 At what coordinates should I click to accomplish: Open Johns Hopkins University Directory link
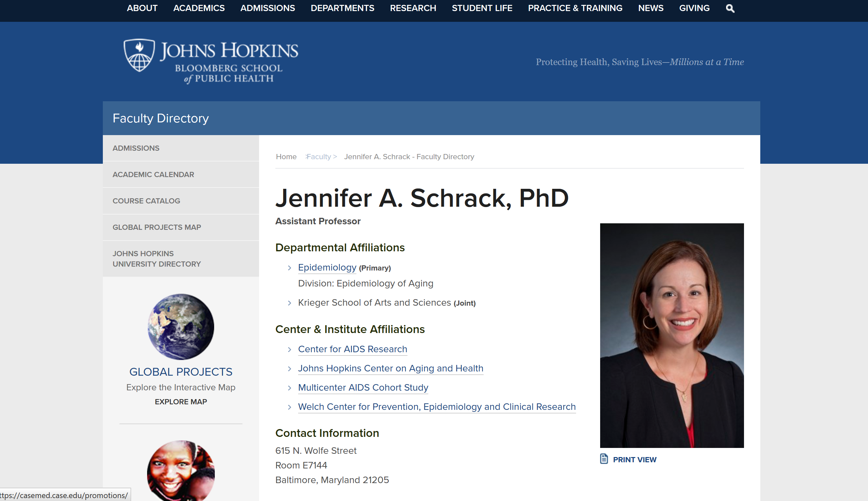point(181,259)
